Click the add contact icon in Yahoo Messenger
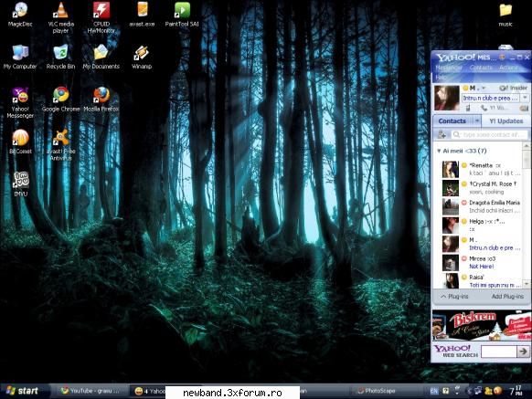Image resolution: width=532 pixels, height=399 pixels. point(442,134)
